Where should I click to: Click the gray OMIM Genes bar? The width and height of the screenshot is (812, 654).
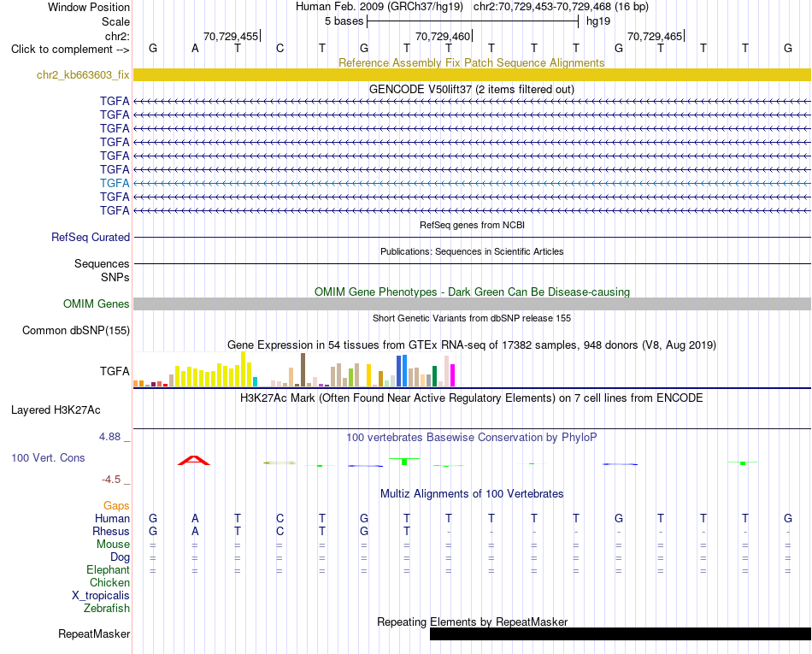473,304
